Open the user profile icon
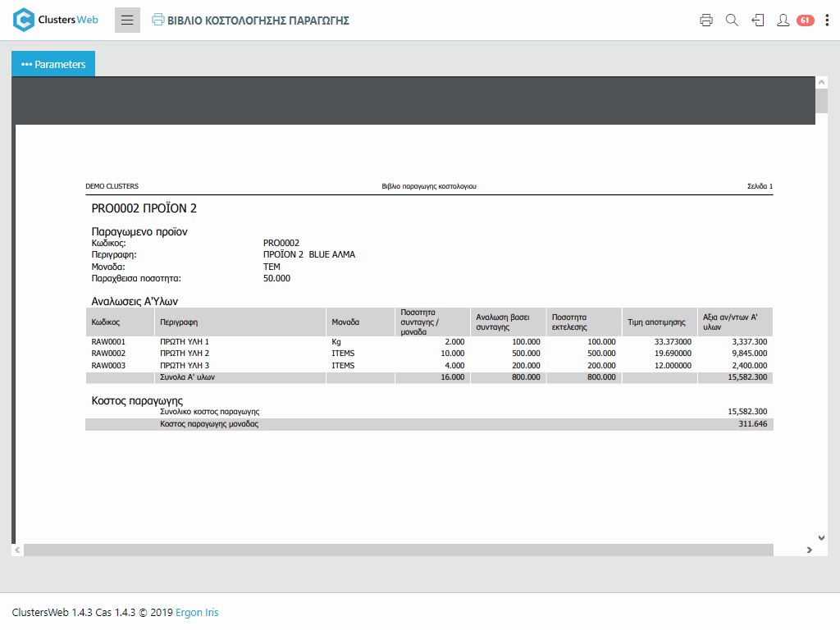The height and width of the screenshot is (630, 840). pos(783,21)
